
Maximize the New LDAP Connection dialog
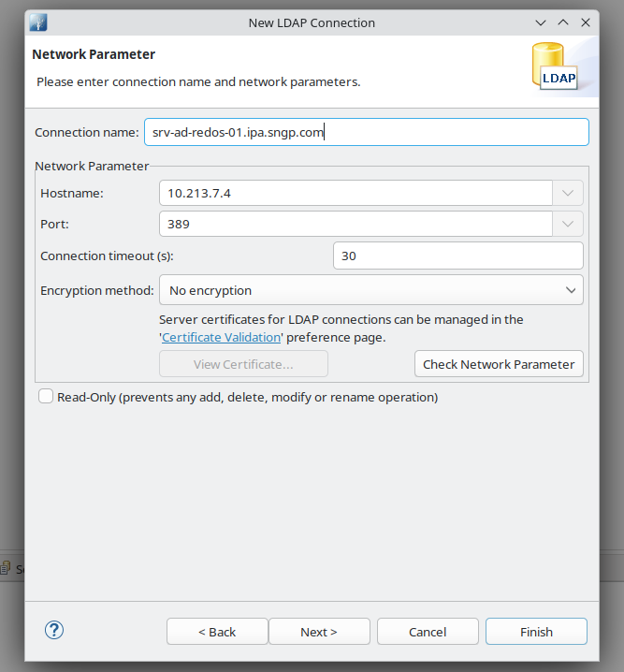(x=563, y=22)
